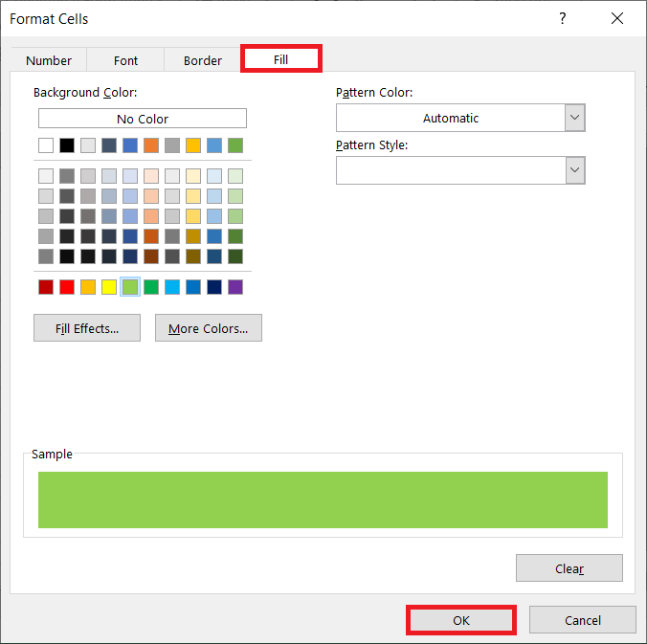Expand the Pattern Color dropdown arrow
The width and height of the screenshot is (647, 644).
(x=574, y=118)
